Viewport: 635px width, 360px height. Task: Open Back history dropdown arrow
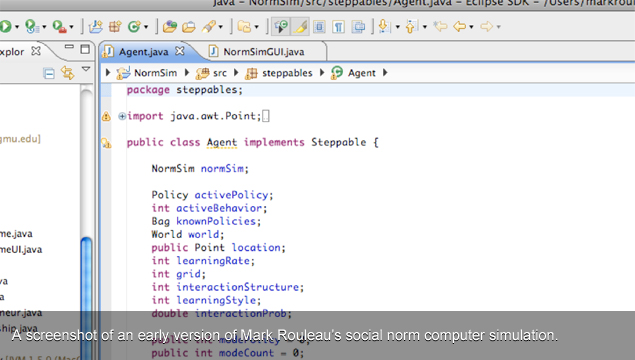pyautogui.click(x=471, y=27)
